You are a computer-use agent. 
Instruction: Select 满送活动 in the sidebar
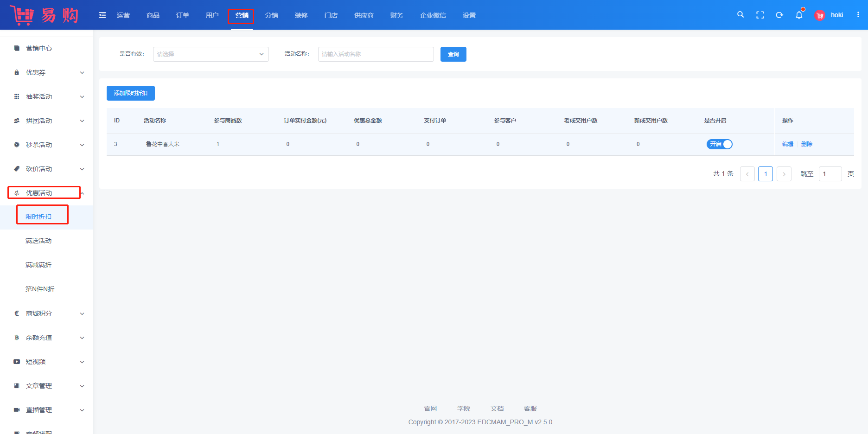click(38, 241)
